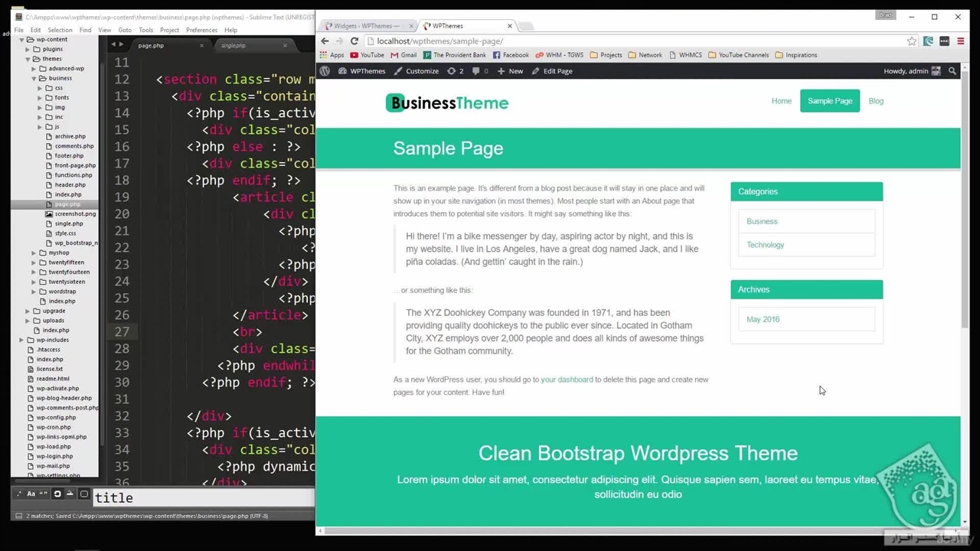
Task: Collapse the business theme folder
Action: [34, 78]
